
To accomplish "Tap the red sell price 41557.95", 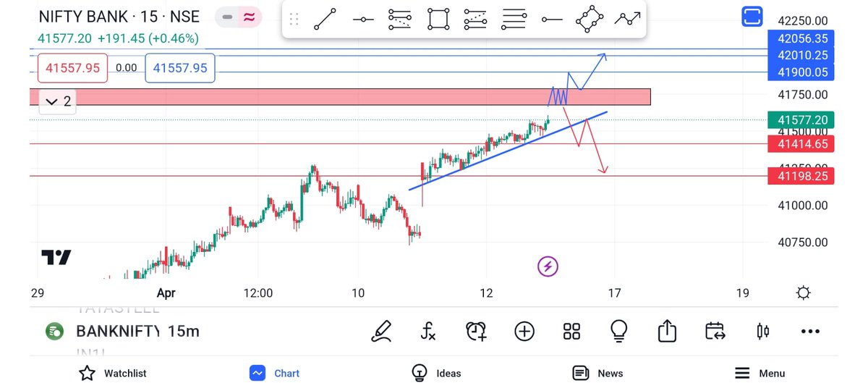I will [72, 68].
